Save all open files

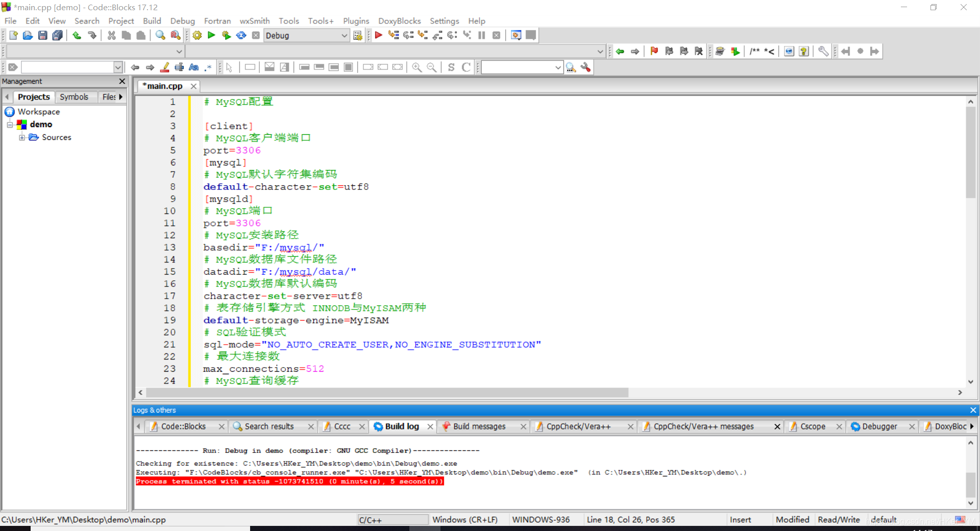[x=58, y=35]
